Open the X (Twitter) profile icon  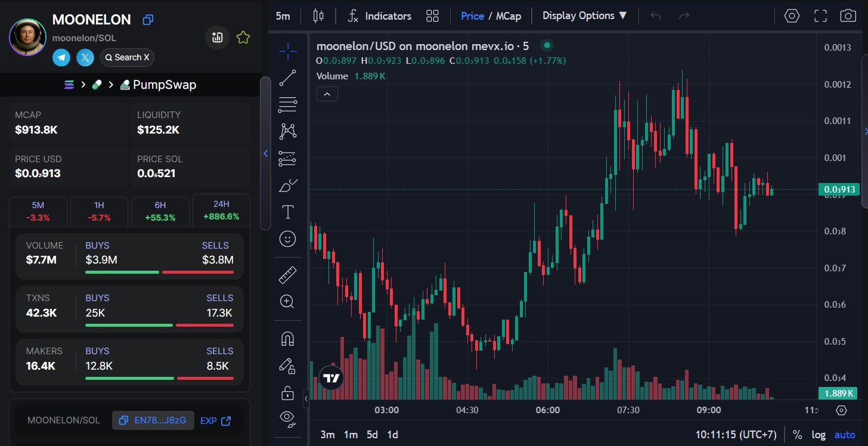[x=86, y=57]
